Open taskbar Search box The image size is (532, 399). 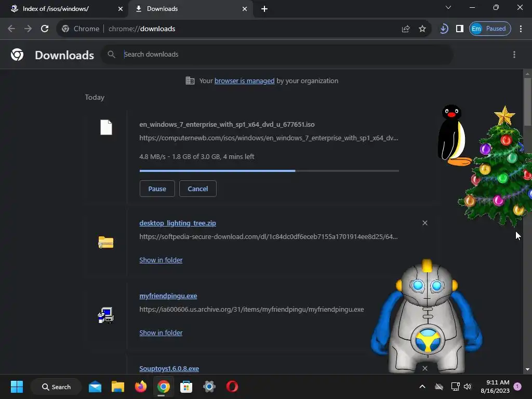point(56,387)
